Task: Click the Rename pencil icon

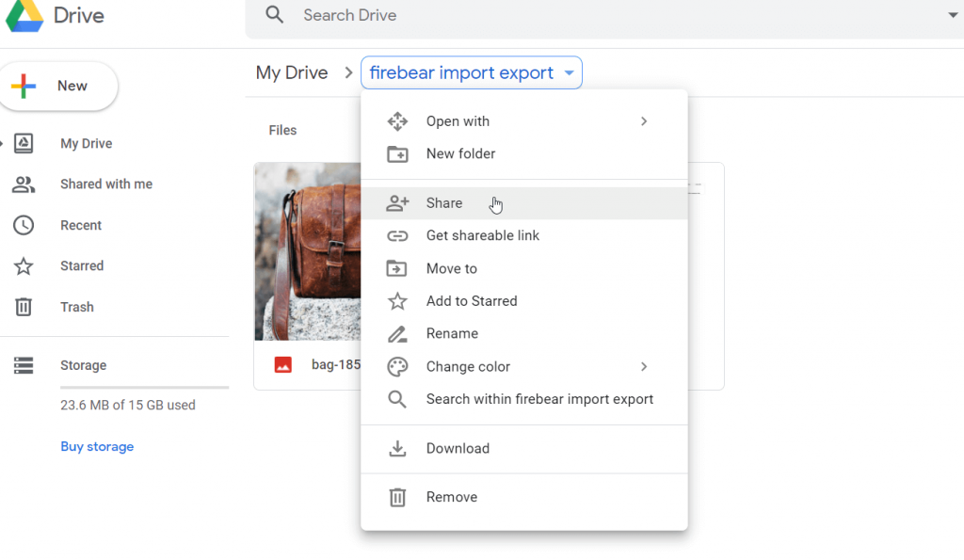Action: pos(397,334)
